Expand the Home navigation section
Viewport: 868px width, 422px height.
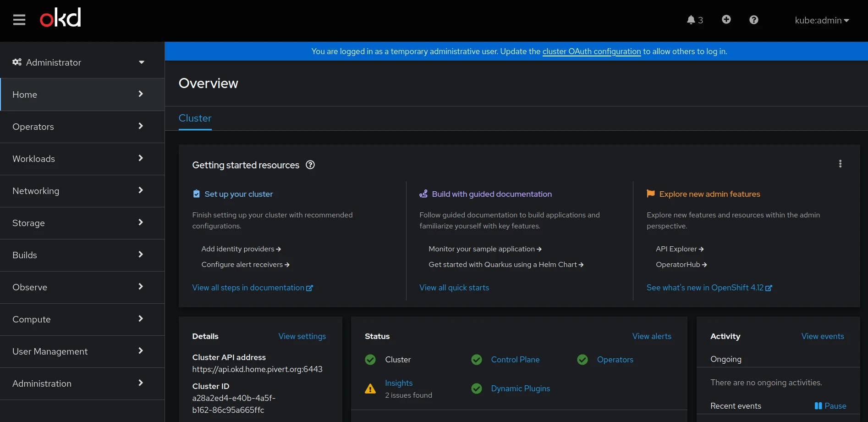point(82,94)
